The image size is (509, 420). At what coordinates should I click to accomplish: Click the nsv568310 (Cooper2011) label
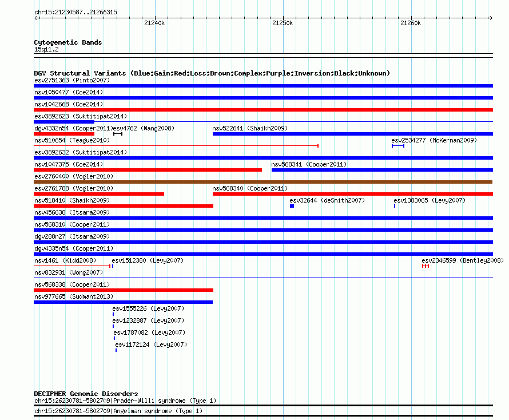pos(72,224)
